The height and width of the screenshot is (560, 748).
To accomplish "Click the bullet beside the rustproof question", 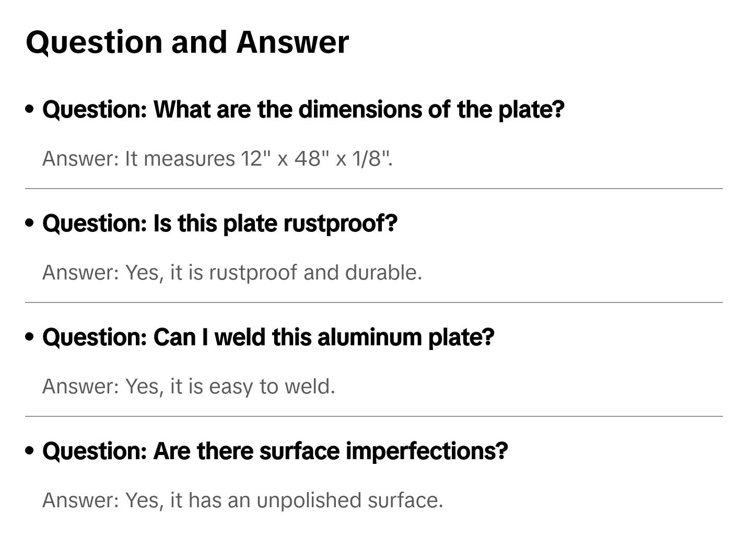I will coord(30,223).
